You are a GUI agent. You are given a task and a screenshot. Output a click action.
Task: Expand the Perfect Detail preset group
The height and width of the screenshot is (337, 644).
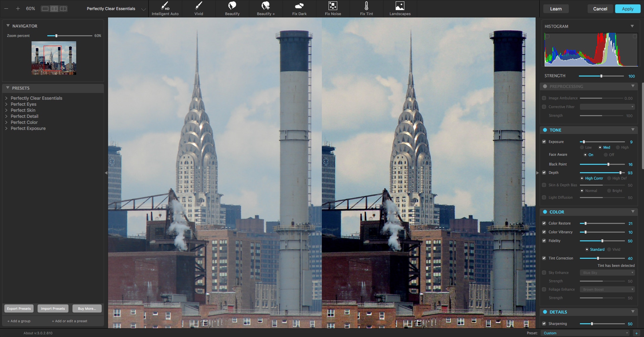6,116
